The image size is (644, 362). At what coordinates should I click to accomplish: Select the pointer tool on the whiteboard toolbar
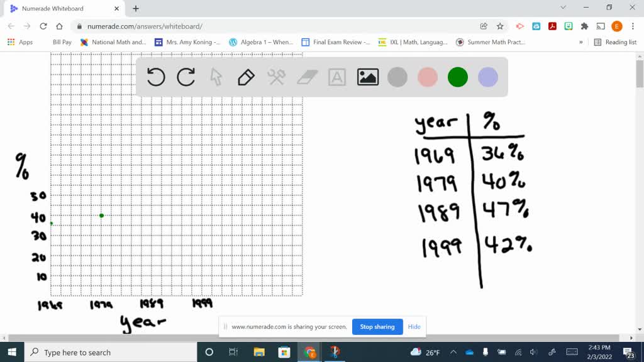pos(216,77)
